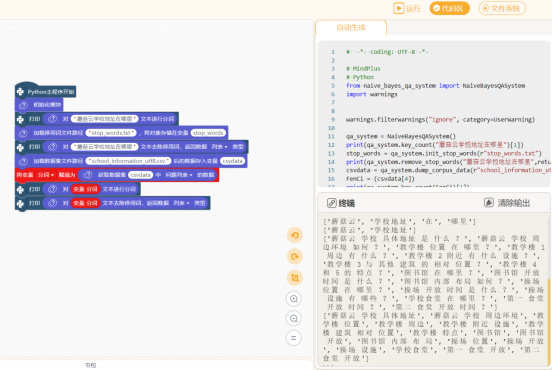
Task: Edit 蘑菇云学校地址在哪里 text in 文本去除停用词 block
Action: pos(105,147)
